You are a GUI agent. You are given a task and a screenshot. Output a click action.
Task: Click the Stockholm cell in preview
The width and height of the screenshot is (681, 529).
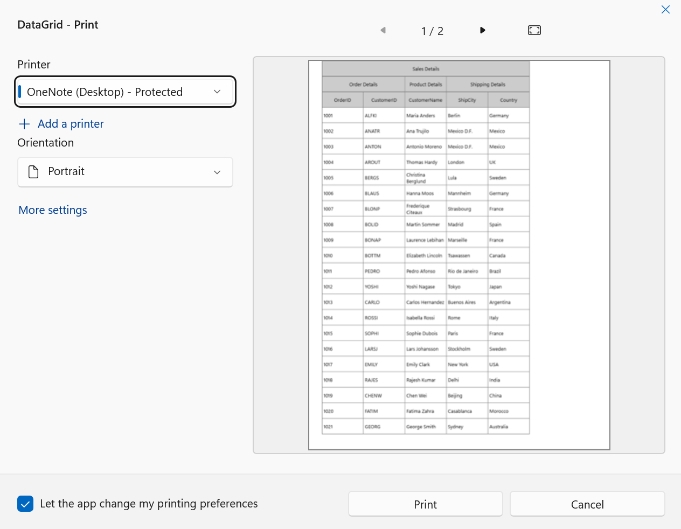coord(467,349)
